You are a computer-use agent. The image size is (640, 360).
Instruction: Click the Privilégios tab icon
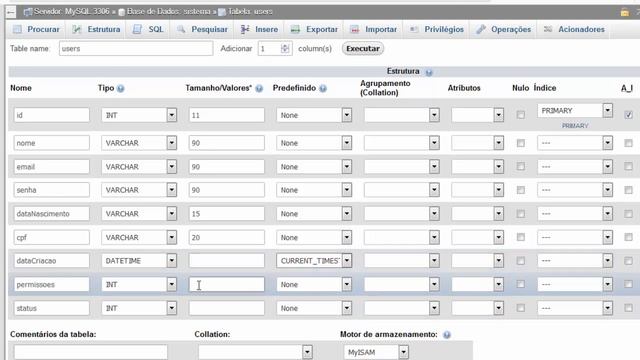pos(414,29)
